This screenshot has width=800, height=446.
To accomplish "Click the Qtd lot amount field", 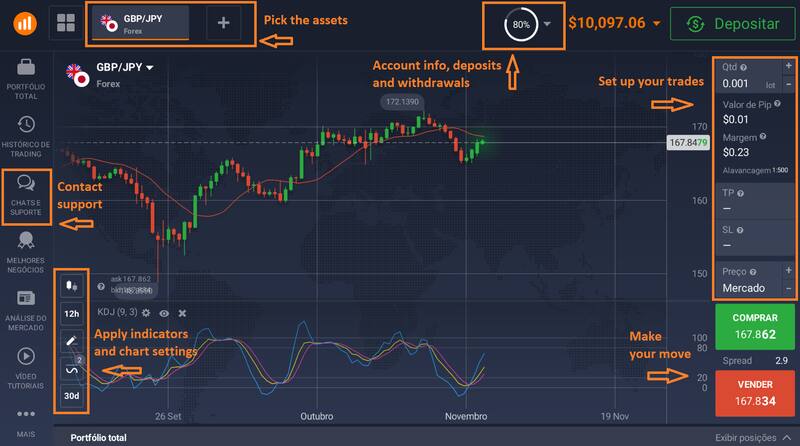I will click(740, 85).
